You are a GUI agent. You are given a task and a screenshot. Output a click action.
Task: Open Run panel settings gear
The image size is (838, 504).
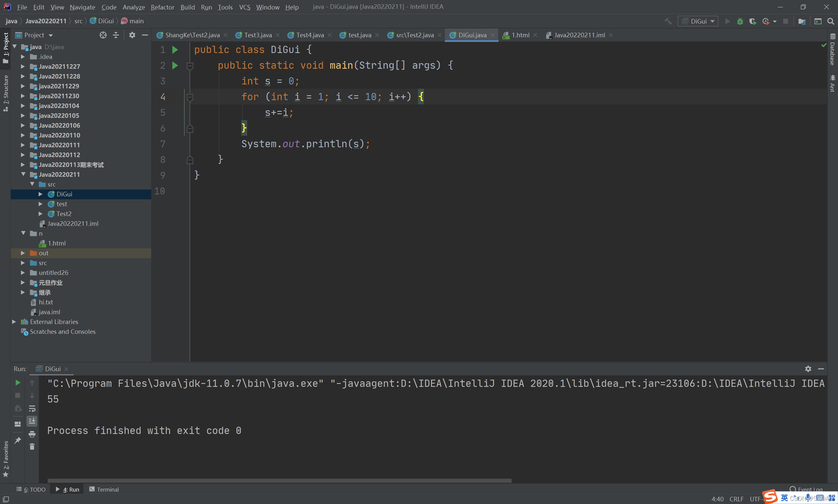pyautogui.click(x=808, y=369)
